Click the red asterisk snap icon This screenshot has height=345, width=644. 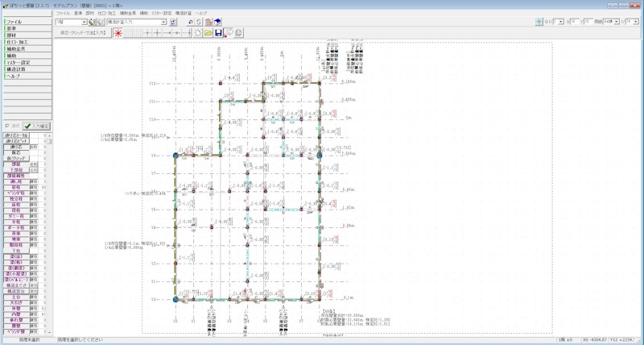118,33
